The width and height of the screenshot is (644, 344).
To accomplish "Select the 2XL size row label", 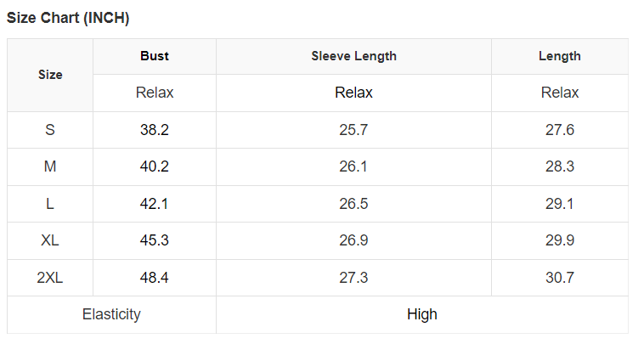I will pyautogui.click(x=50, y=278).
